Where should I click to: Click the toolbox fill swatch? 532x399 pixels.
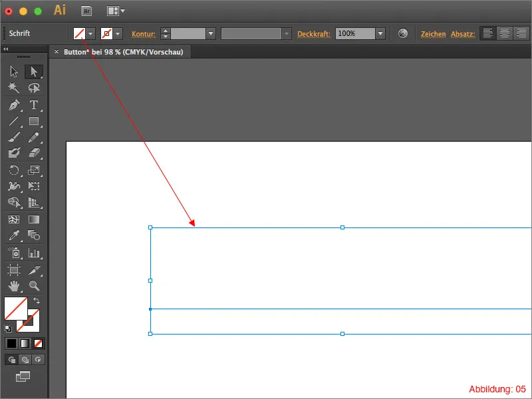click(15, 308)
